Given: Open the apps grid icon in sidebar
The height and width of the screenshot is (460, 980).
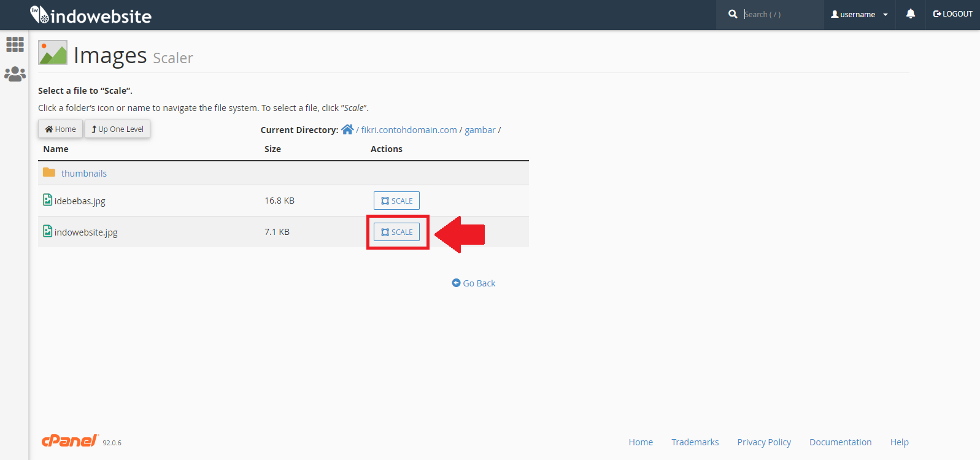Looking at the screenshot, I should tap(15, 44).
